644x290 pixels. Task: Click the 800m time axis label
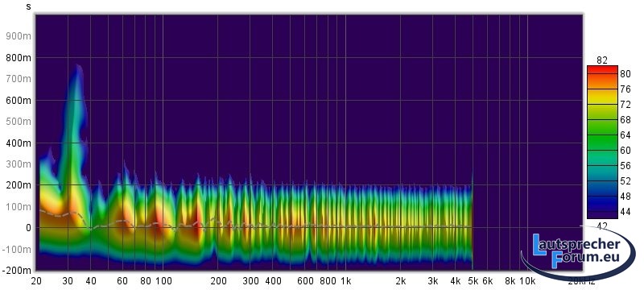pos(19,58)
